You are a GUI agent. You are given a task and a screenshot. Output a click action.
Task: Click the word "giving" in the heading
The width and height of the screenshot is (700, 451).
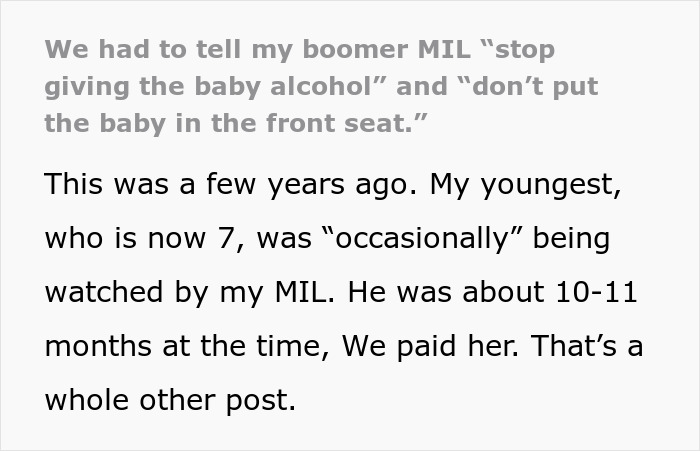(87, 88)
